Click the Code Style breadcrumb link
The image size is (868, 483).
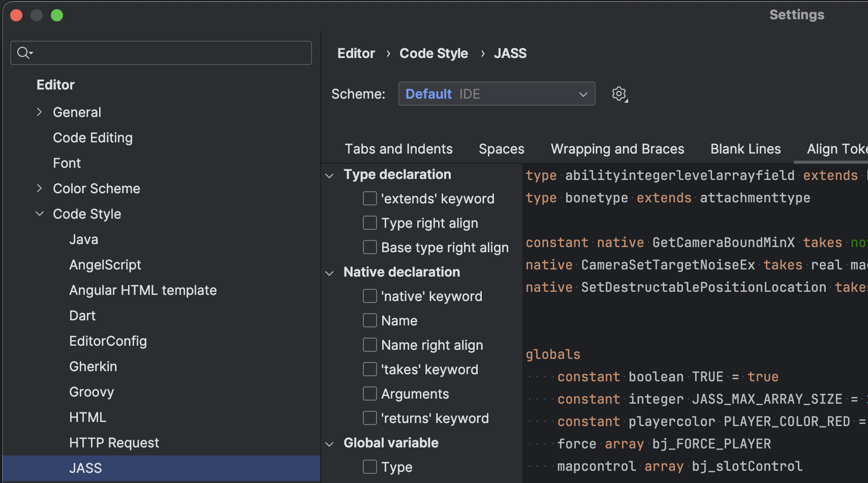pyautogui.click(x=433, y=53)
